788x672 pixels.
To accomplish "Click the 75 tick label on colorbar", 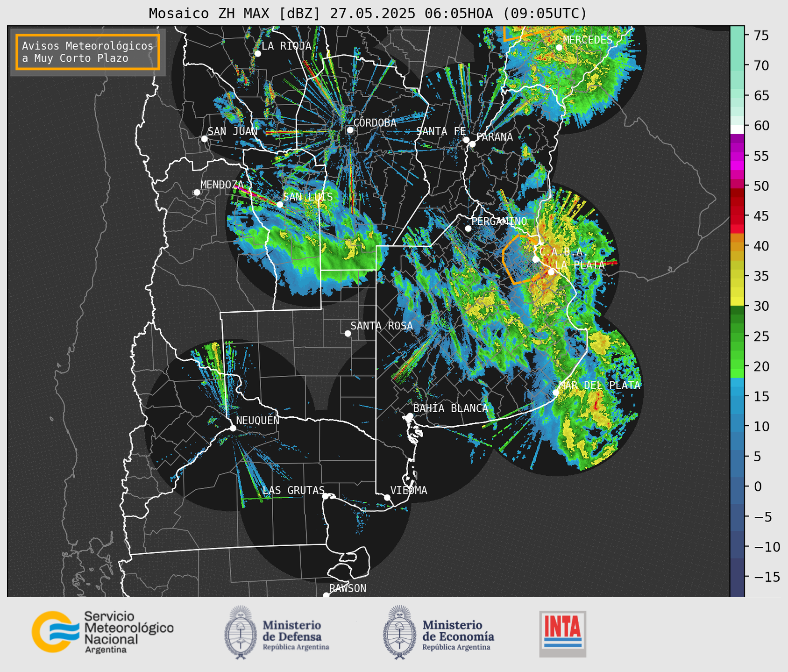I will [x=761, y=36].
